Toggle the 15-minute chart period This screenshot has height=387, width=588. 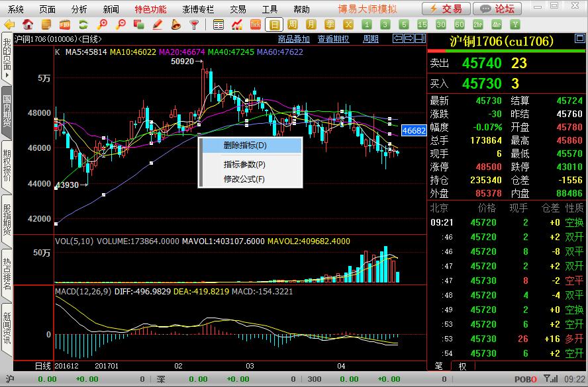point(422,25)
